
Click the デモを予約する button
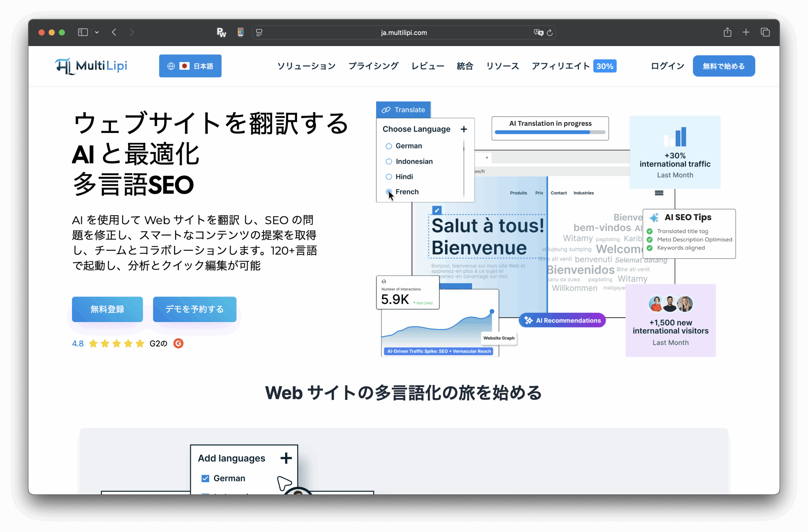(x=194, y=309)
